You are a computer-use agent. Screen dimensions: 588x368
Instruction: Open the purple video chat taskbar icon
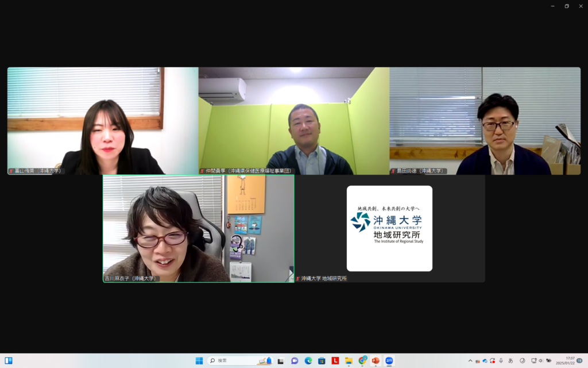(295, 361)
